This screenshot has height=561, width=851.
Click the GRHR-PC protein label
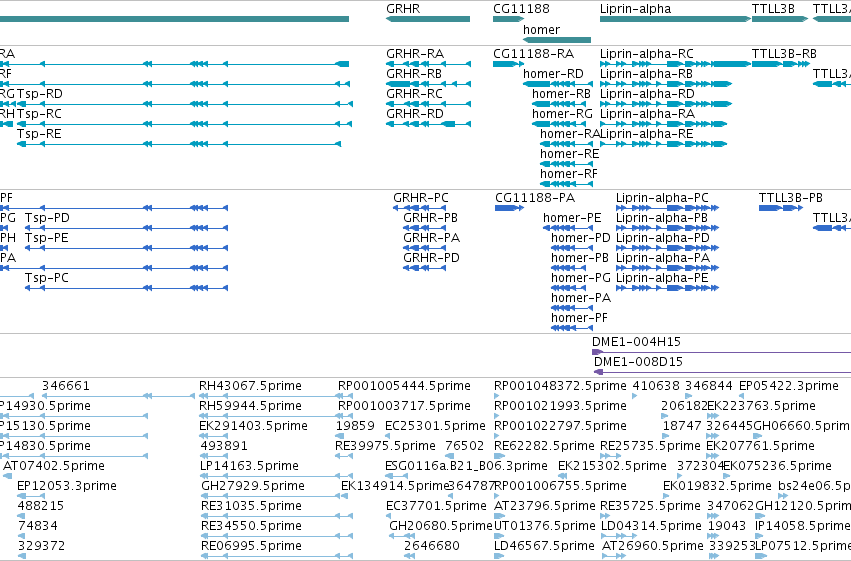[x=421, y=198]
